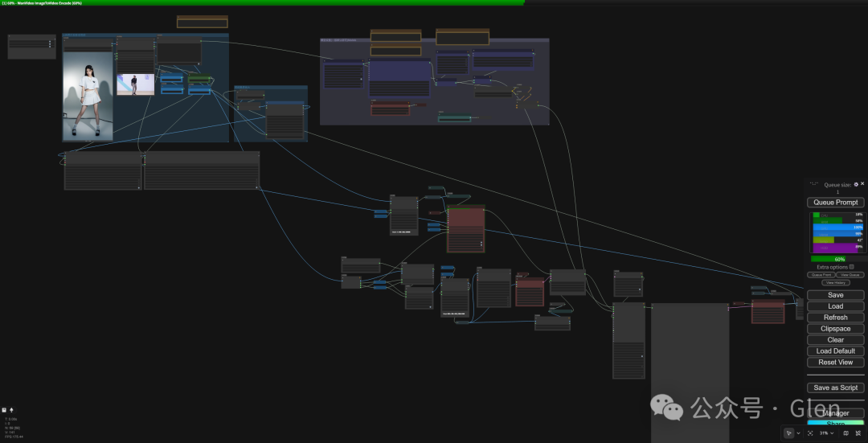Viewport: 868px width, 443px height.
Task: Click the Queue size label
Action: point(837,185)
